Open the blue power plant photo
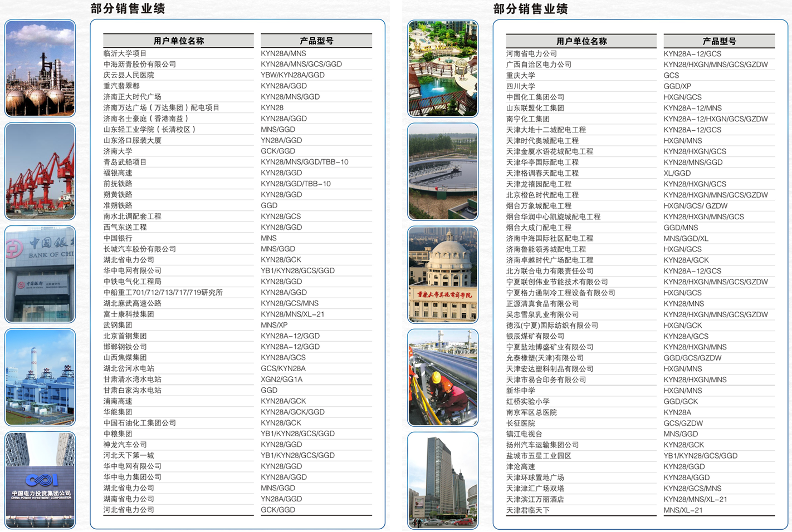The width and height of the screenshot is (792, 532). pyautogui.click(x=40, y=377)
